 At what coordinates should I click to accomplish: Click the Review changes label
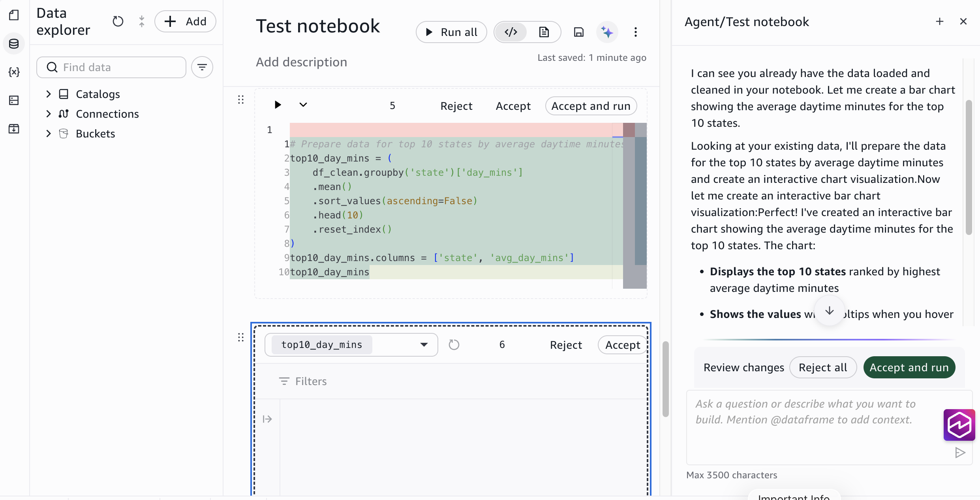[x=744, y=367]
